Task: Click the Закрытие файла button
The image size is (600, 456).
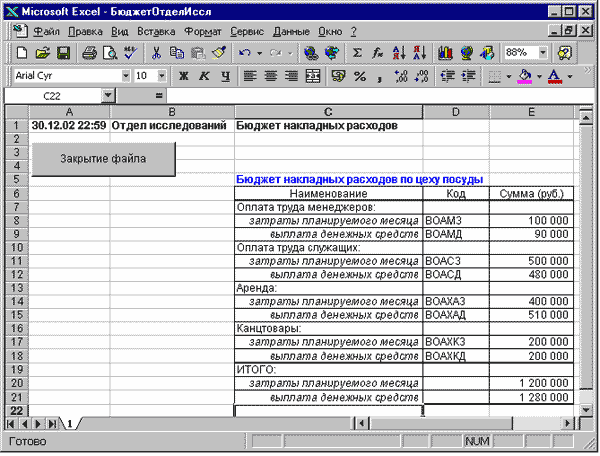Action: [103, 159]
